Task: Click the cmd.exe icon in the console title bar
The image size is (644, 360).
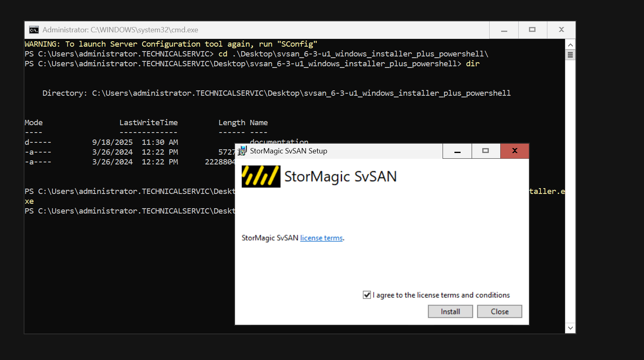Action: (34, 30)
